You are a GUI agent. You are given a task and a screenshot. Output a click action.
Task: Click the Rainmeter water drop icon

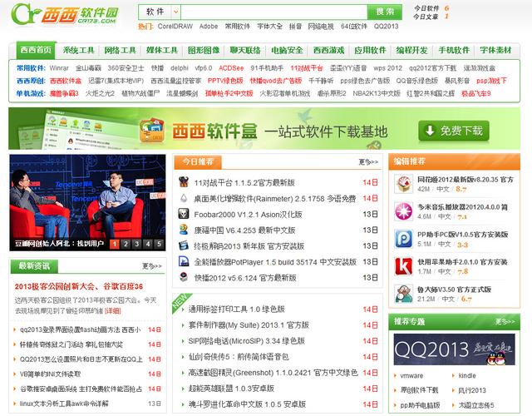tap(185, 199)
